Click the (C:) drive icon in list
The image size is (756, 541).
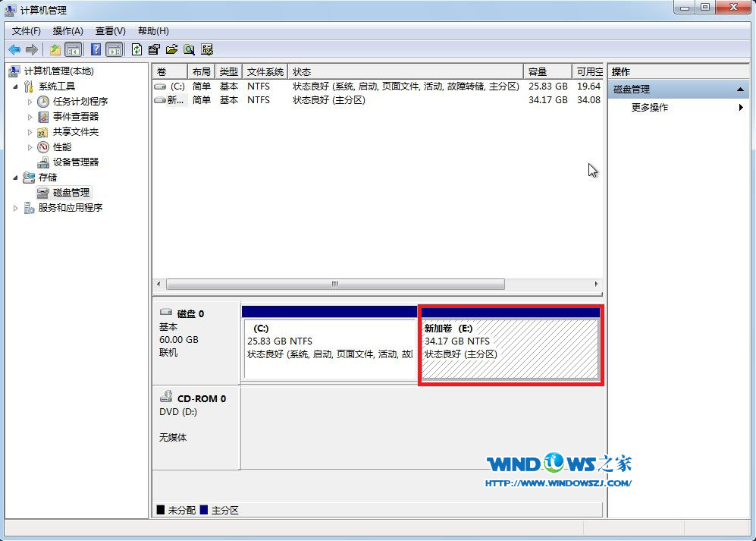click(x=160, y=86)
